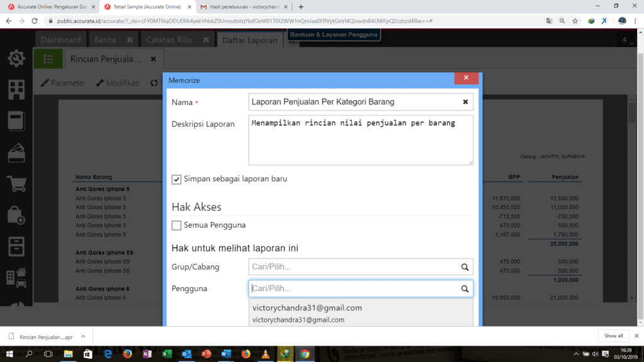The width and height of the screenshot is (644, 362).
Task: Open browser zoom magnifier icon
Action: point(562,21)
